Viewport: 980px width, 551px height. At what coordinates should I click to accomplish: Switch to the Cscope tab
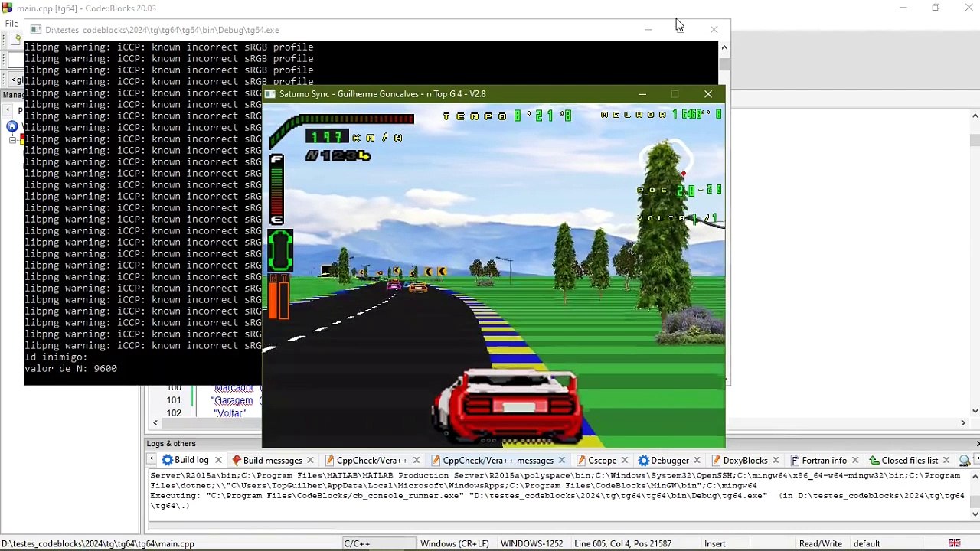(602, 460)
